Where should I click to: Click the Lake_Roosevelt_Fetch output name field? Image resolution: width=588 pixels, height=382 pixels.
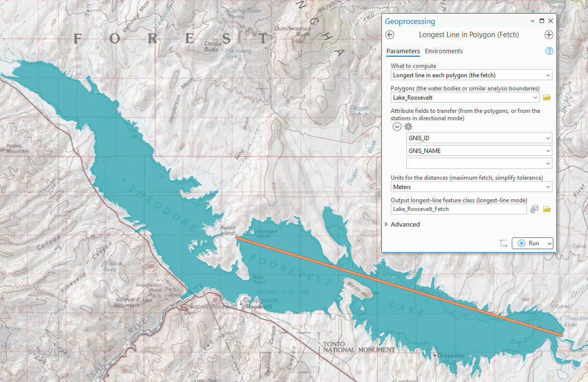coord(459,209)
